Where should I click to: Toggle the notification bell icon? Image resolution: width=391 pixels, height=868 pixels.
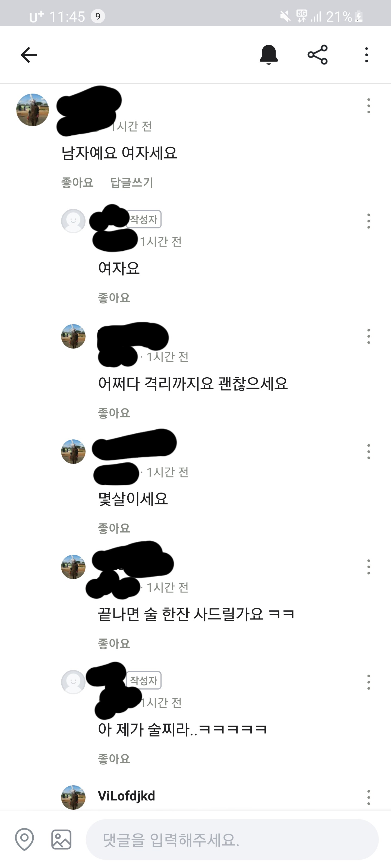(269, 55)
